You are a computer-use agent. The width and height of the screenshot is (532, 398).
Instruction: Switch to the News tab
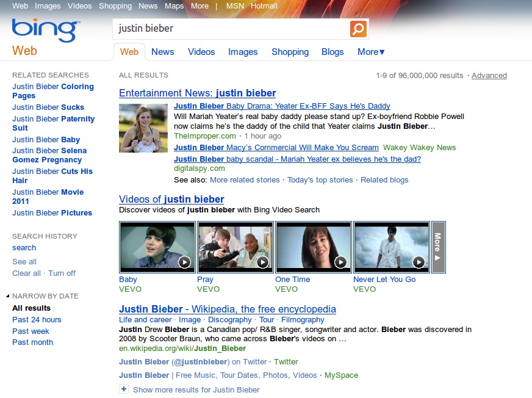click(162, 52)
